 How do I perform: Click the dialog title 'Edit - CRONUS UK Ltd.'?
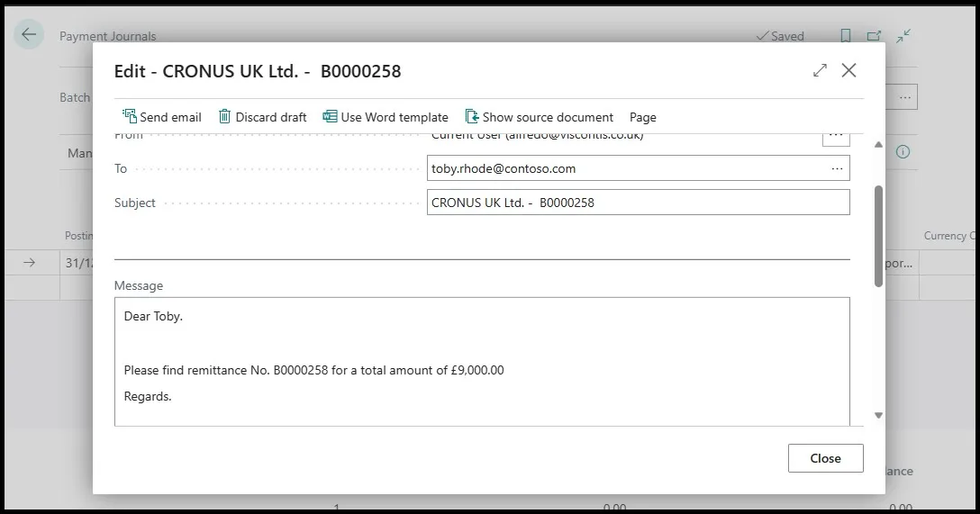click(x=258, y=71)
